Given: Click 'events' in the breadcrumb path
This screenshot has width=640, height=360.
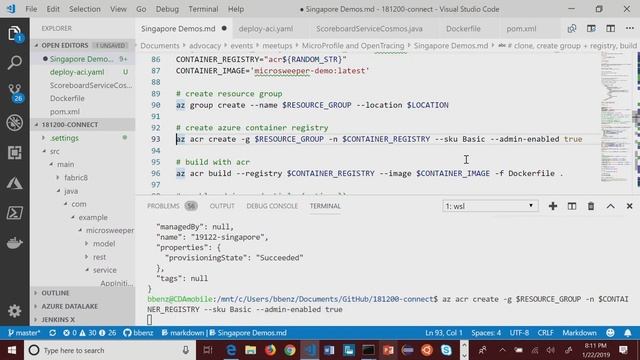Looking at the screenshot, I should [241, 46].
